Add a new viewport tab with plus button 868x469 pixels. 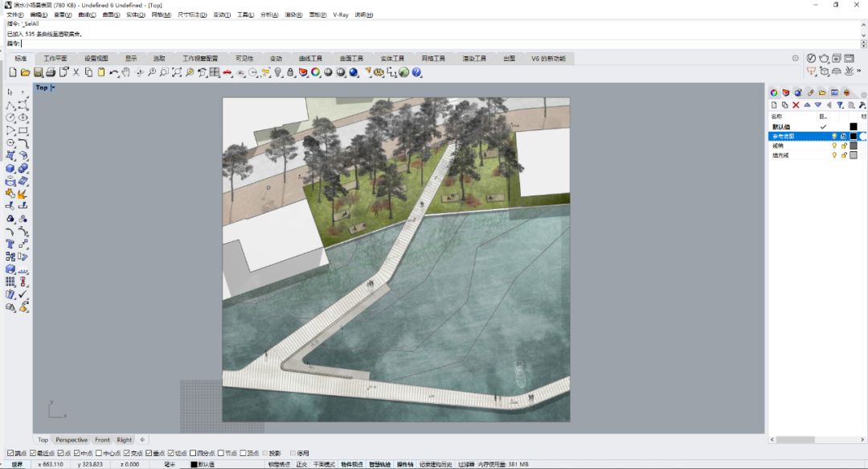[x=142, y=439]
